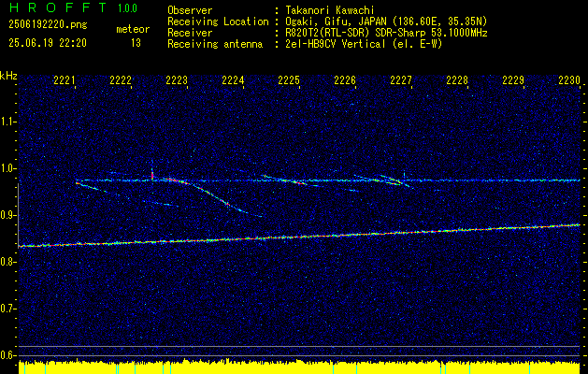Click the 2223 time axis label
Image resolution: width=588 pixels, height=374 pixels.
pos(177,79)
